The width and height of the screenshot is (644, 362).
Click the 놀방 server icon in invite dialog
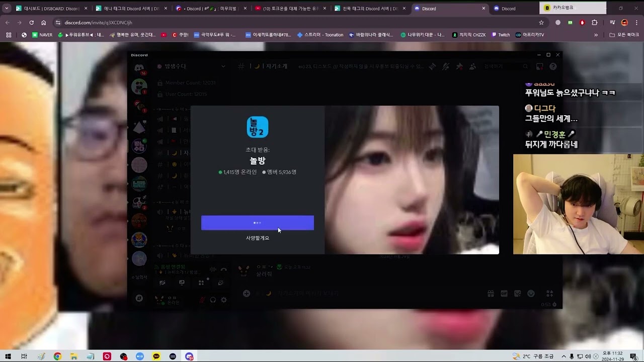[258, 127]
